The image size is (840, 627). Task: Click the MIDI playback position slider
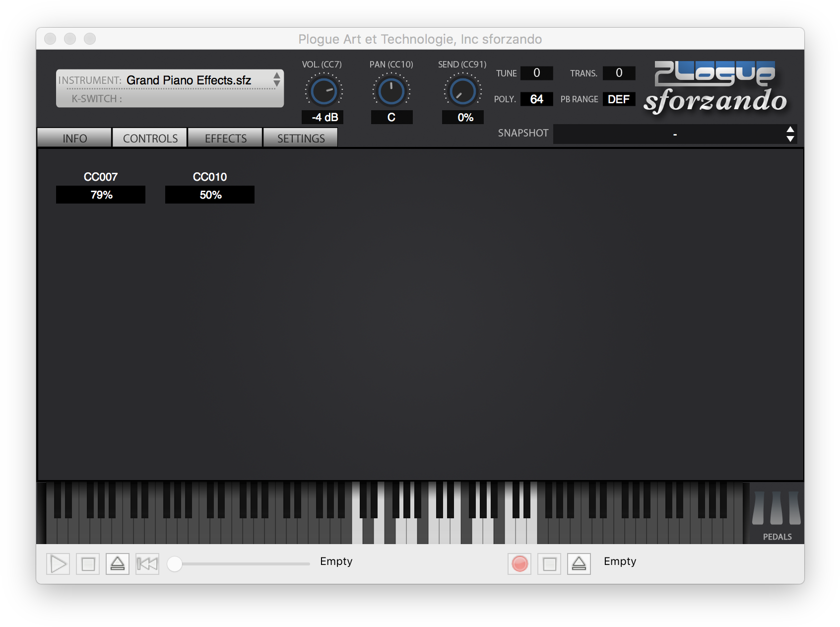[x=239, y=564]
